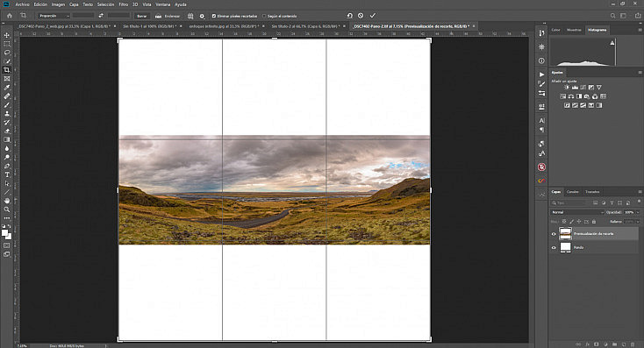Select the Eraser tool

(x=6, y=131)
